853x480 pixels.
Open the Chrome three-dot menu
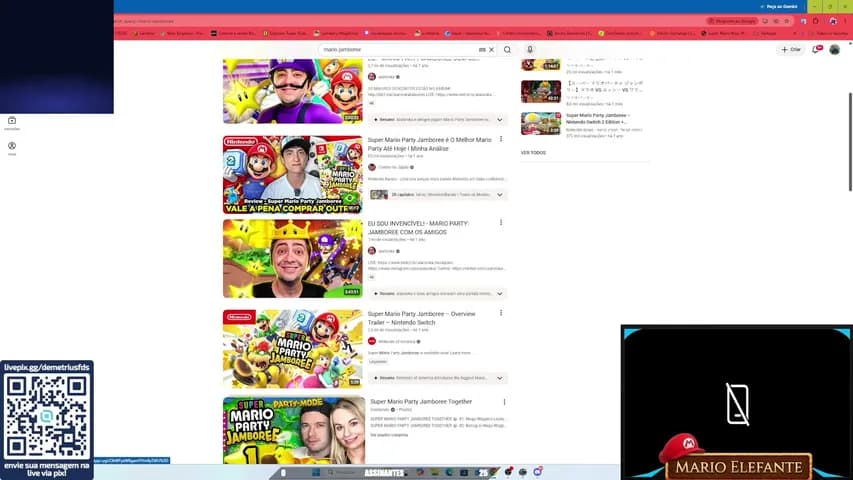[x=846, y=21]
